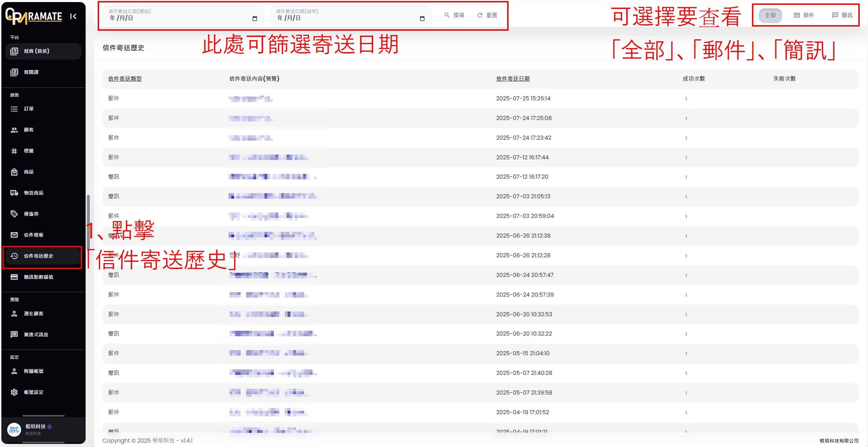Viewport: 868px width, 447px height.
Task: Open 信件寄送歷史 menu item
Action: (38, 256)
